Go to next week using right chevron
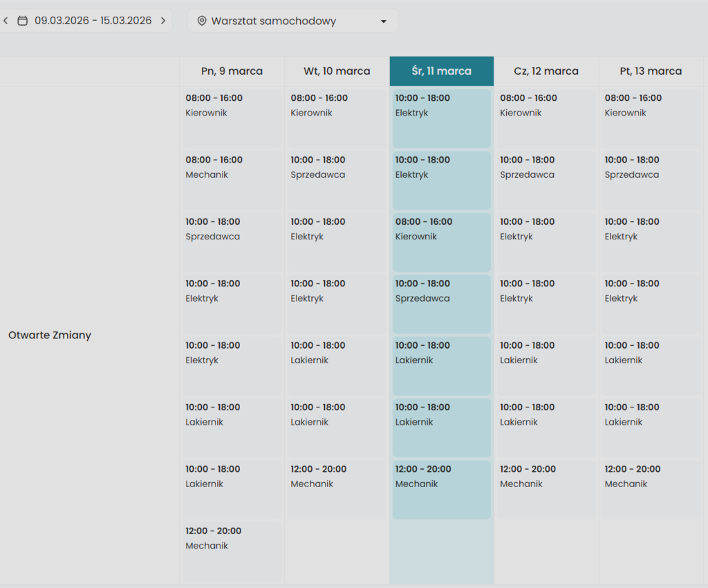708x588 pixels. [x=163, y=21]
